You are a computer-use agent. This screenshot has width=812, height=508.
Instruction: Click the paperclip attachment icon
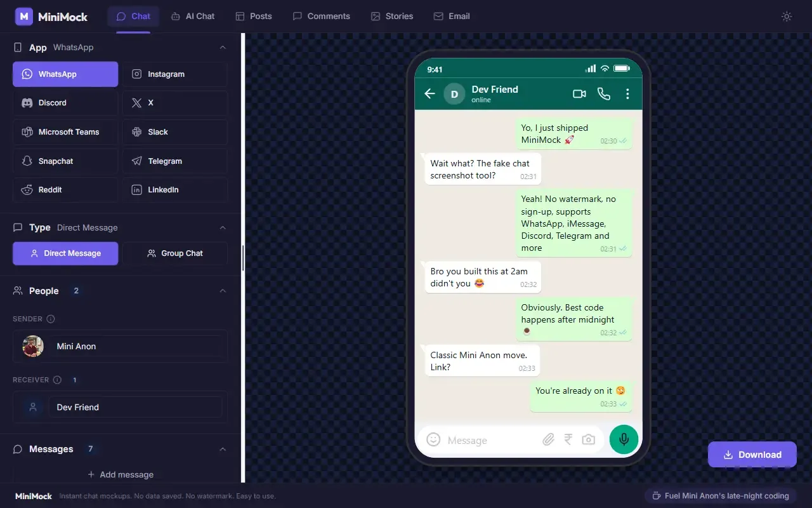(549, 439)
